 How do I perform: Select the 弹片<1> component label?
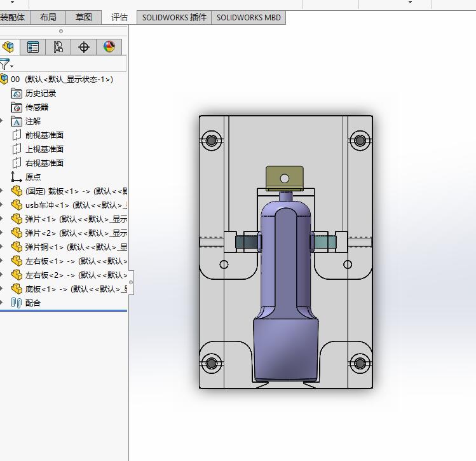[76, 219]
